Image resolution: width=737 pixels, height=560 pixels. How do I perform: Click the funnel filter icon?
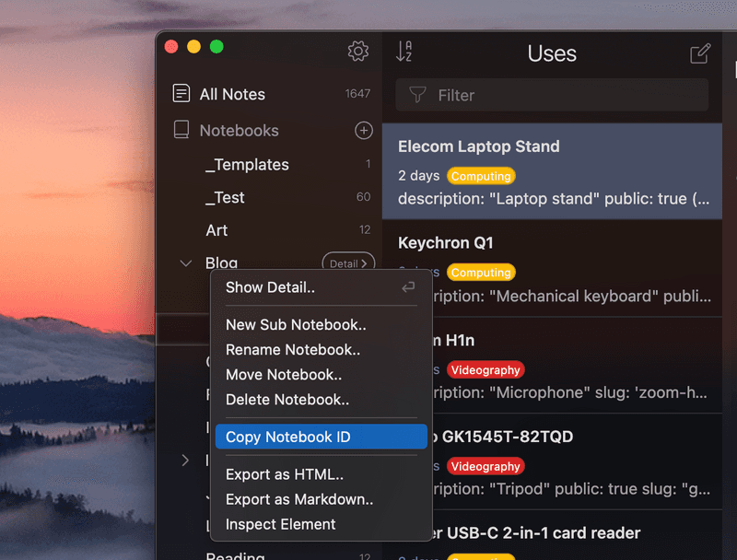tap(417, 95)
